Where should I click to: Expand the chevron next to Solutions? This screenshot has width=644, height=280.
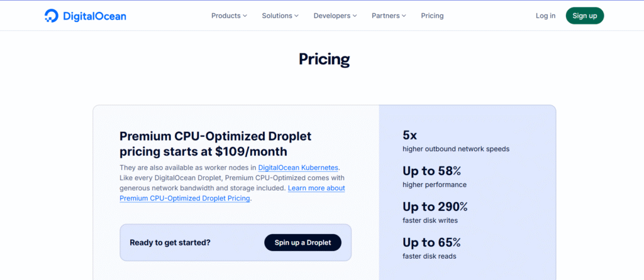[297, 16]
